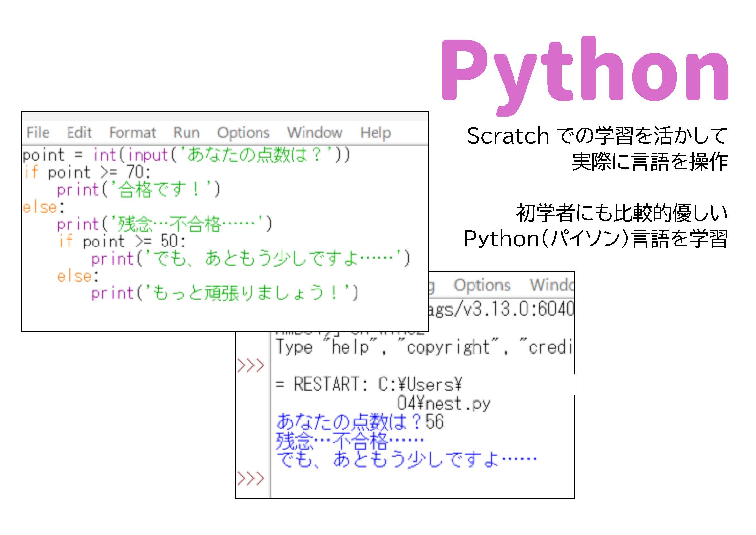This screenshot has width=756, height=535.
Task: Open the Help menu
Action: tap(375, 133)
